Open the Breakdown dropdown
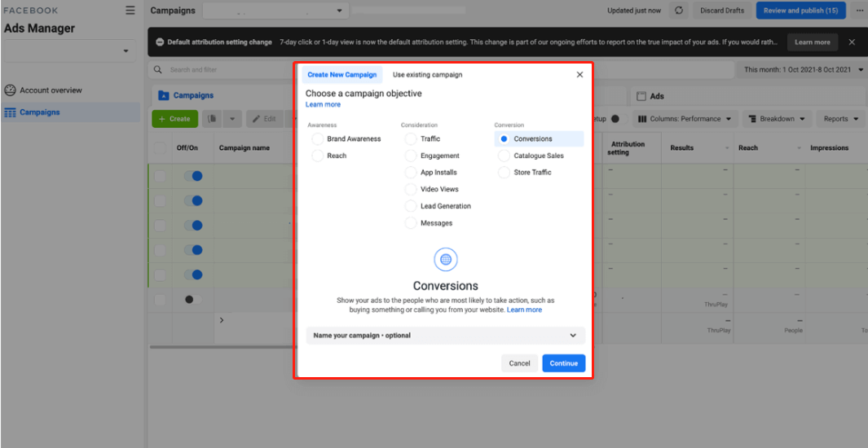868x448 pixels. click(x=778, y=119)
